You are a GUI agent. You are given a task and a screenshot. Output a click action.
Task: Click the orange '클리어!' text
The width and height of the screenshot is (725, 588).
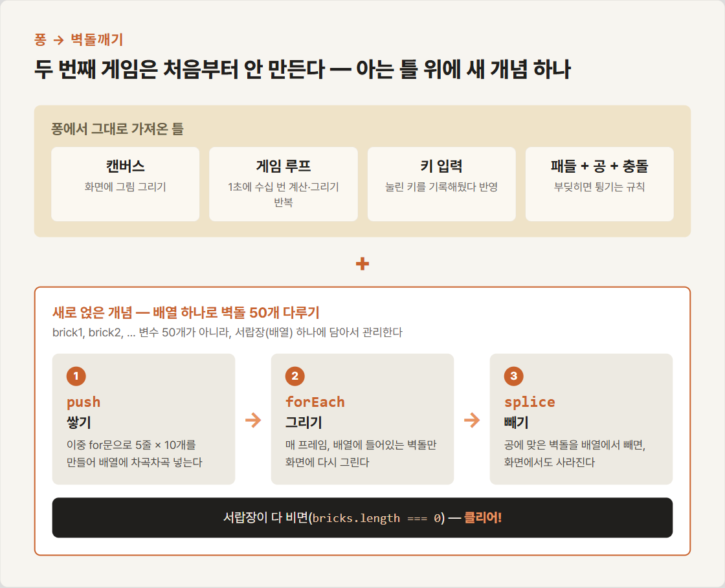[x=483, y=517]
